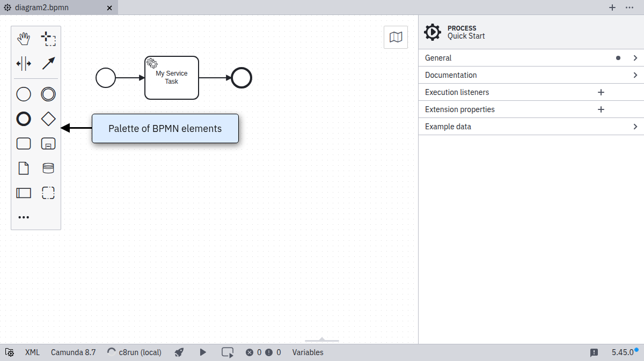The image size is (644, 361).
Task: Select the Space tool
Action: (x=24, y=63)
